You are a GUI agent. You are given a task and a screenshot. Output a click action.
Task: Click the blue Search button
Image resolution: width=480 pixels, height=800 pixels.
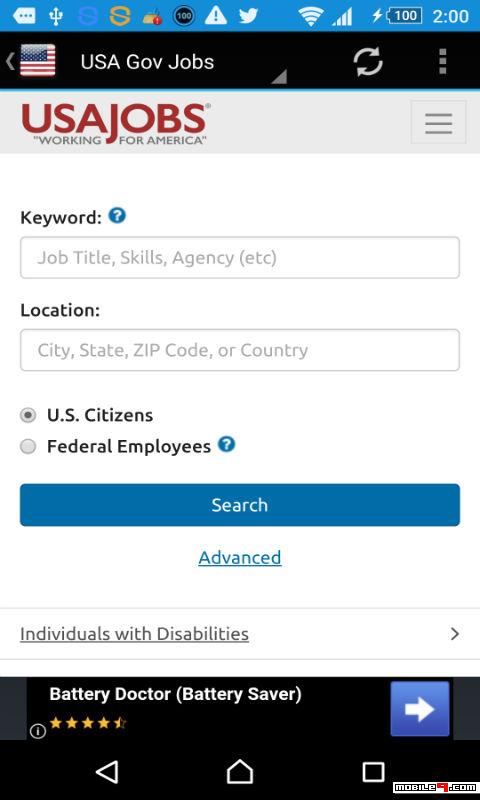tap(240, 505)
